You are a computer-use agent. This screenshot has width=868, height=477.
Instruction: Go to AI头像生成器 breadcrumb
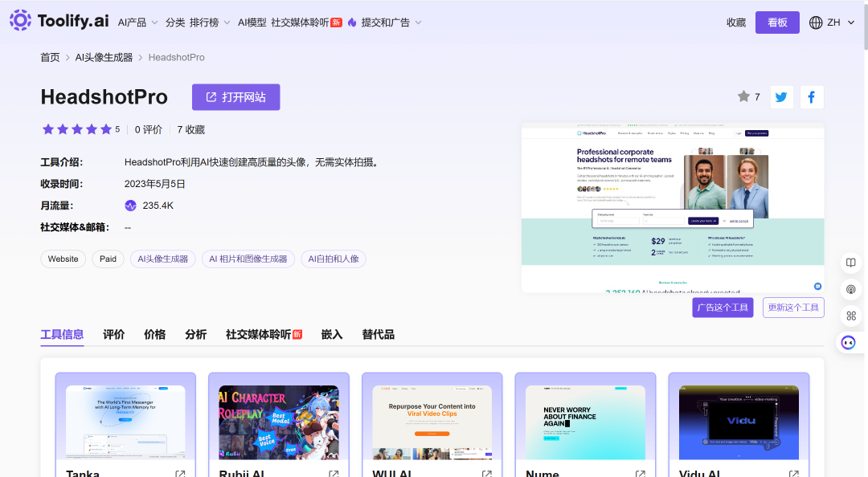click(104, 58)
